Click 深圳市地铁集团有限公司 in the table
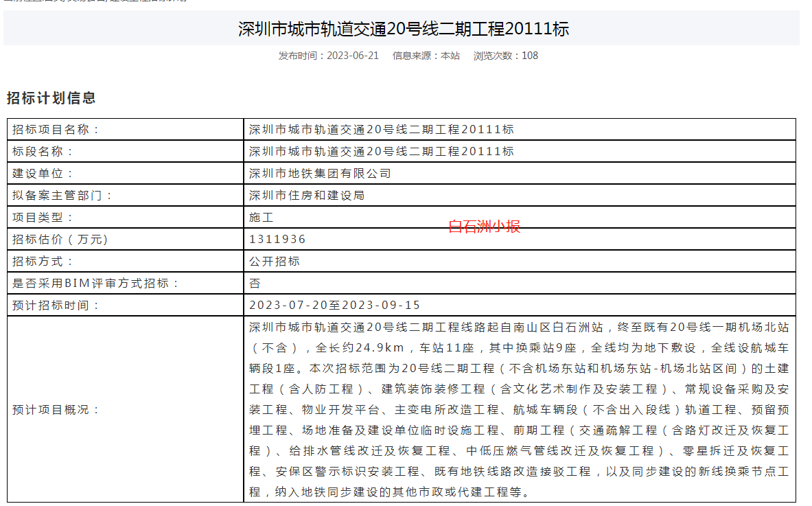This screenshot has height=506, width=812. [320, 174]
